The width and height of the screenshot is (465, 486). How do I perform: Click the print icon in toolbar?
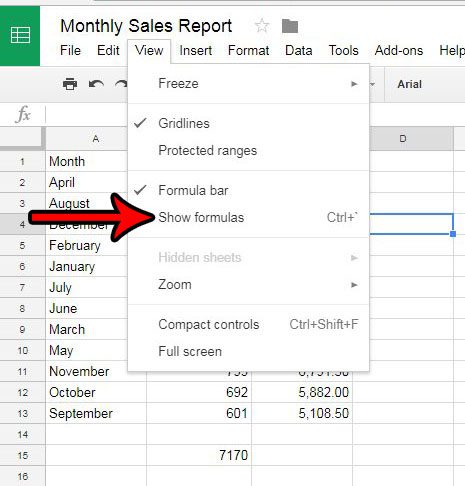70,84
